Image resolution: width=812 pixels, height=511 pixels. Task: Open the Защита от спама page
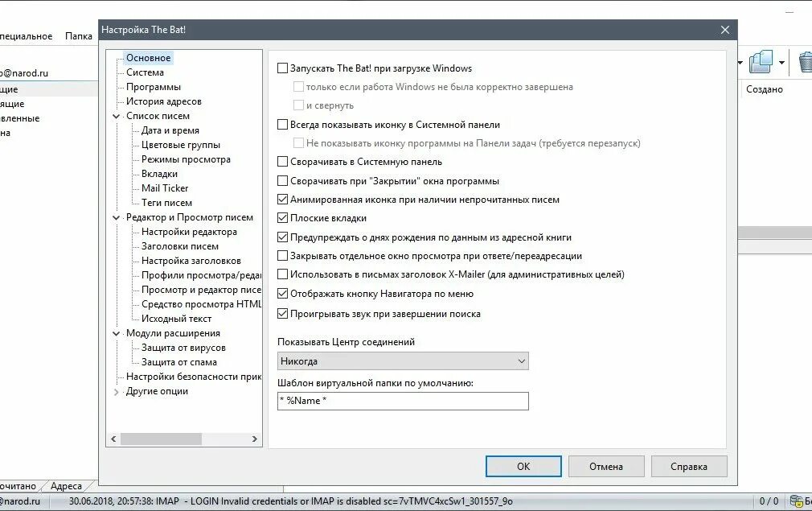pos(179,363)
